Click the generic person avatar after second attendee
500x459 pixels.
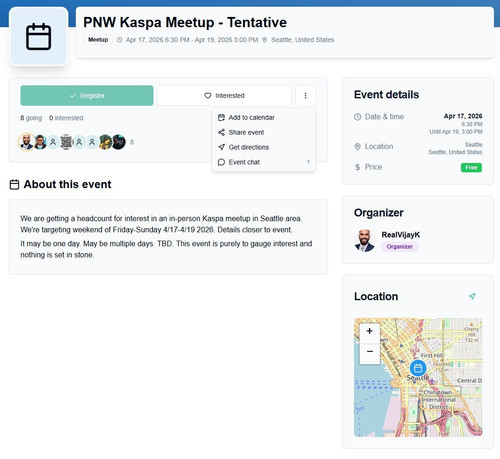coord(53,142)
